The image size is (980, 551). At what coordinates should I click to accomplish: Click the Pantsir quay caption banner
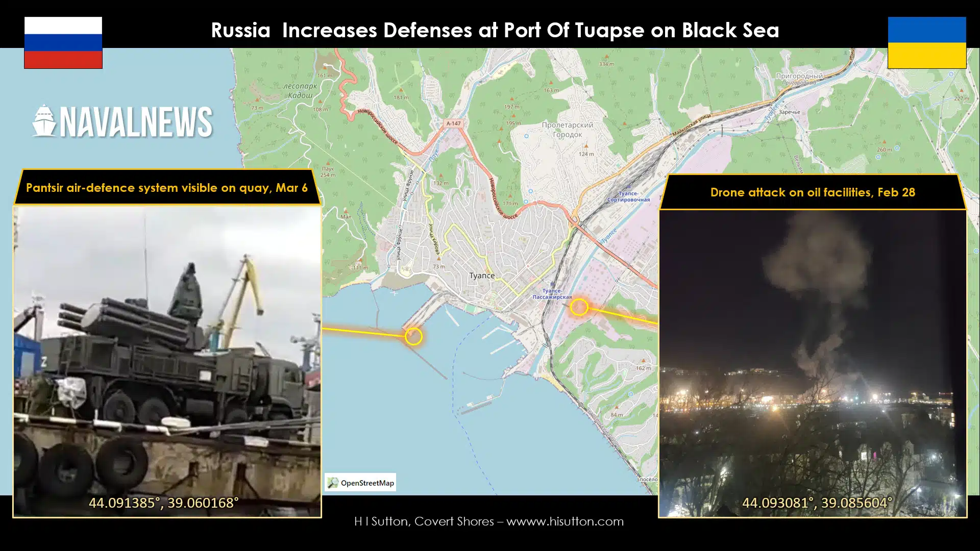coord(167,188)
